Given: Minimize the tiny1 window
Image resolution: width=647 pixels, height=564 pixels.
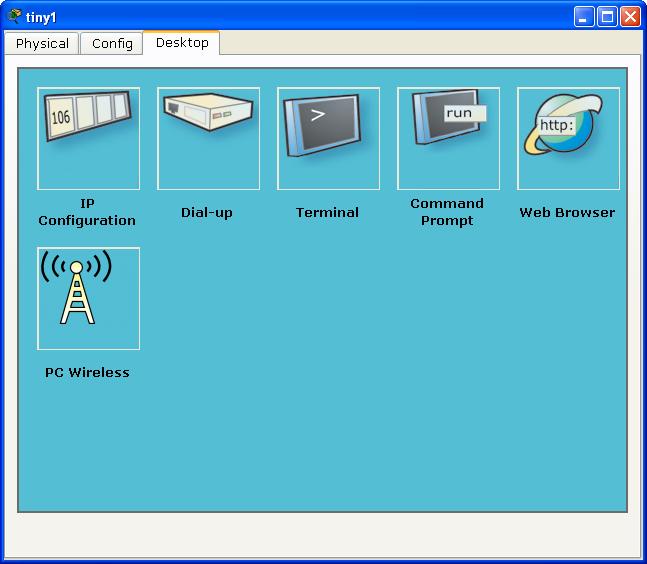Looking at the screenshot, I should (x=583, y=17).
